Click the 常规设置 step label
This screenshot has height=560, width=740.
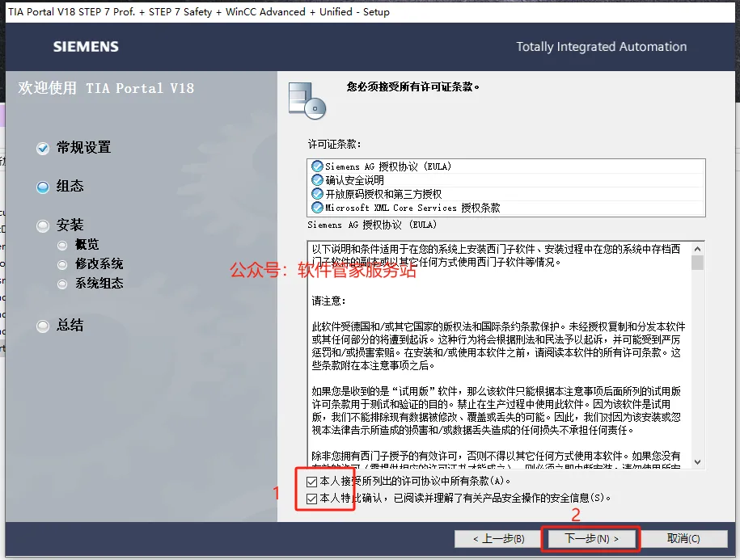click(83, 148)
